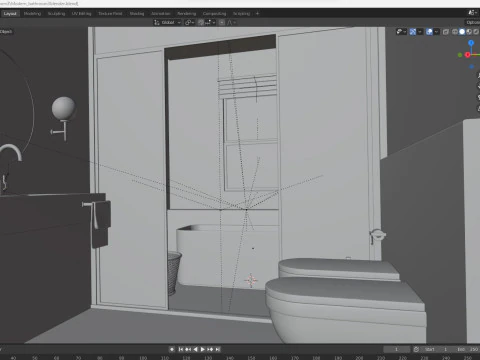The width and height of the screenshot is (480, 360).
Task: Select solid viewport shading
Action: [462, 32]
